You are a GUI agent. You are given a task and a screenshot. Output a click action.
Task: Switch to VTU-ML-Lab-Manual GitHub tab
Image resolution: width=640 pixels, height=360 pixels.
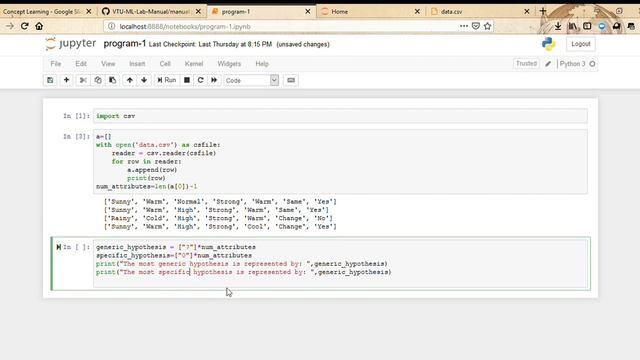pyautogui.click(x=150, y=11)
